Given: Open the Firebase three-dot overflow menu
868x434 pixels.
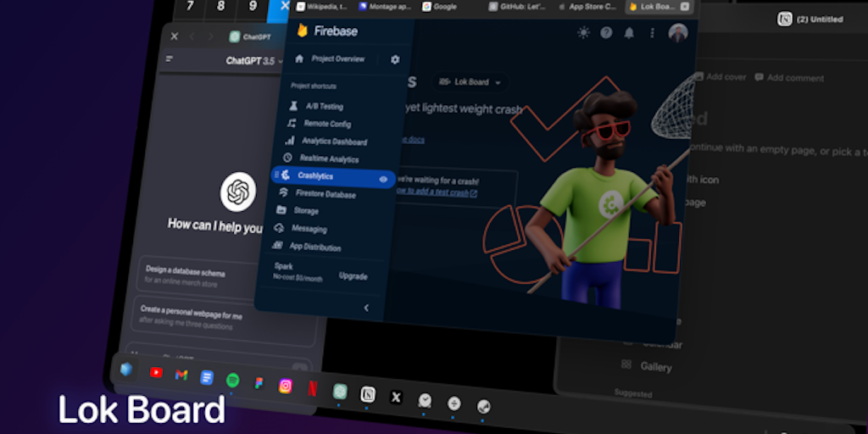Looking at the screenshot, I should [x=652, y=33].
